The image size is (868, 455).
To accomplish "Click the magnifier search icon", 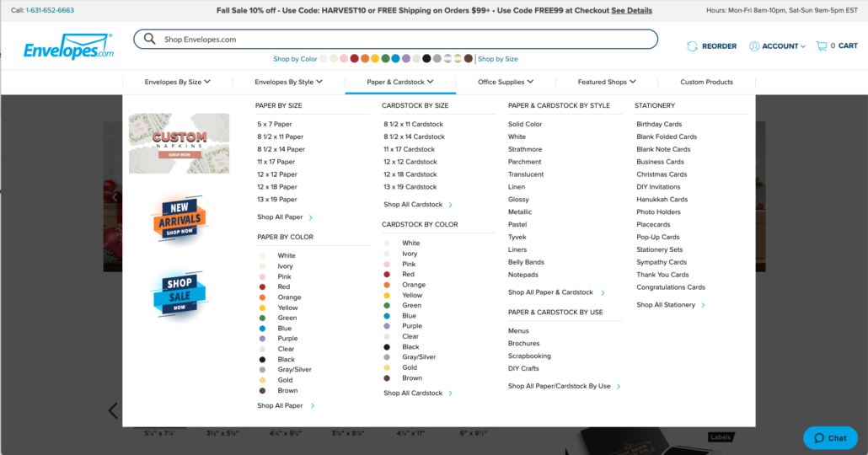I will 149,39.
